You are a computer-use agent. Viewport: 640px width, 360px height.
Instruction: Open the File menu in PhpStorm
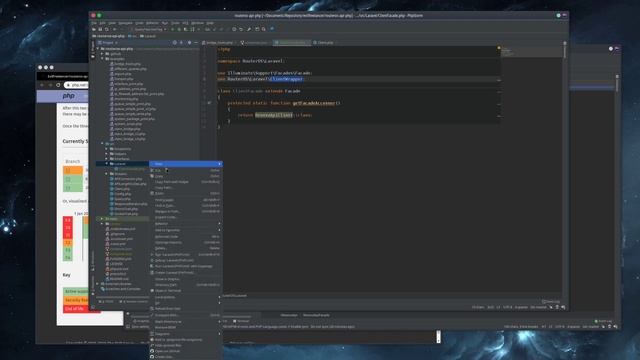pyautogui.click(x=94, y=23)
